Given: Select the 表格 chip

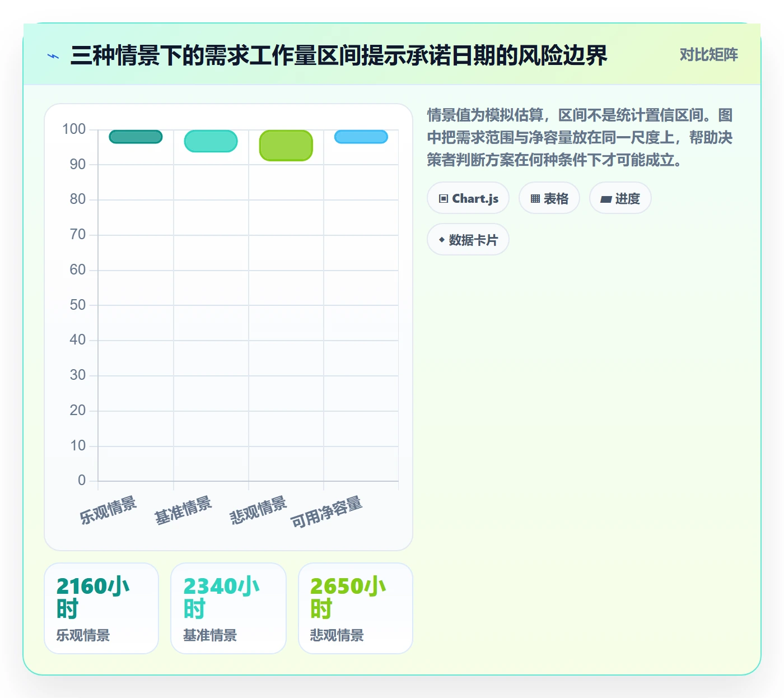Looking at the screenshot, I should tap(549, 198).
